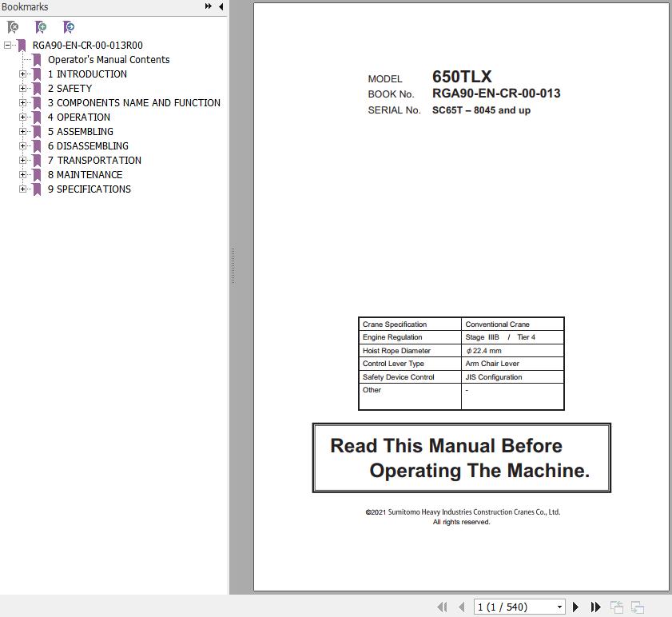Select the 2 SAFETY bookmark label
672x617 pixels.
[70, 89]
